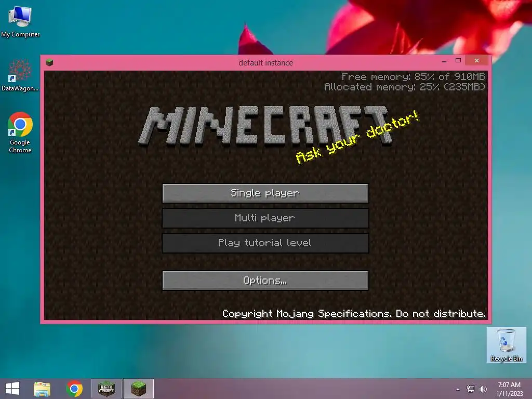The image size is (532, 399).
Task: Click the MINECRAFT logo
Action: (x=265, y=125)
